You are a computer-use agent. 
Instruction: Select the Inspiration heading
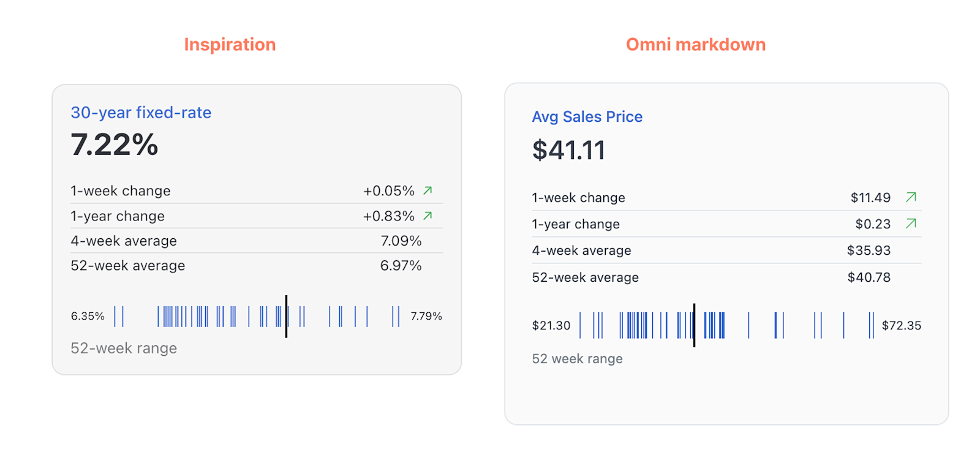(230, 45)
